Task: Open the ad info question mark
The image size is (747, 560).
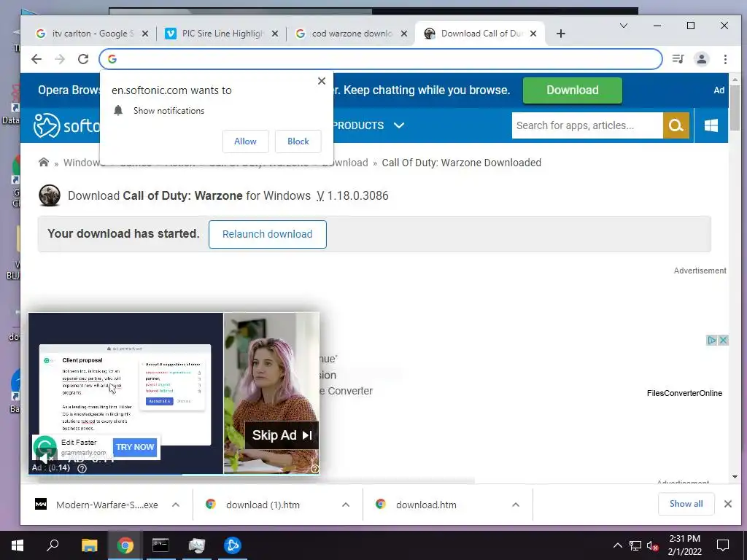Action: (x=82, y=468)
